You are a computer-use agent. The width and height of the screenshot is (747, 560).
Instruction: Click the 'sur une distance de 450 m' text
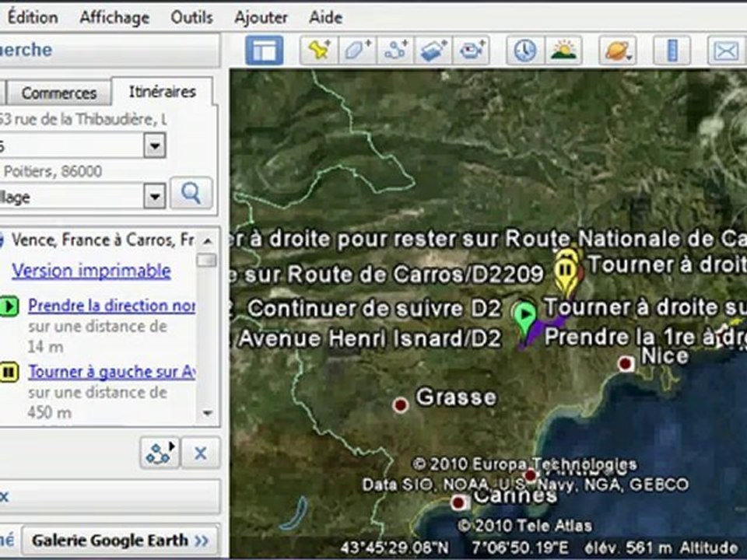coord(97,402)
